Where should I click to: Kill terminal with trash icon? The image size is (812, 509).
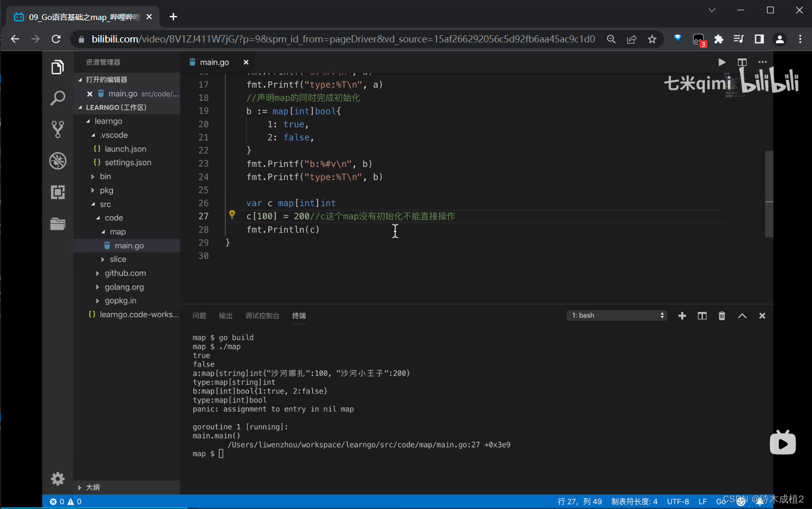click(x=722, y=316)
